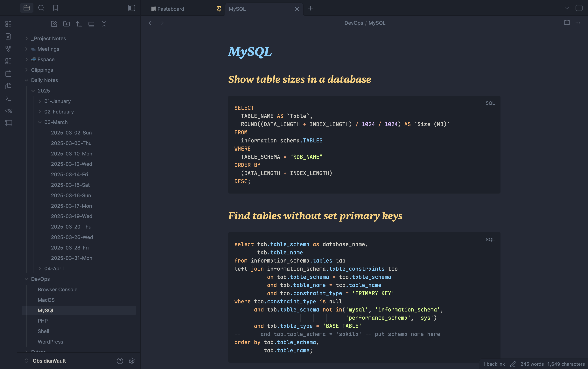Click the table grid icon in ribbon

click(8, 123)
